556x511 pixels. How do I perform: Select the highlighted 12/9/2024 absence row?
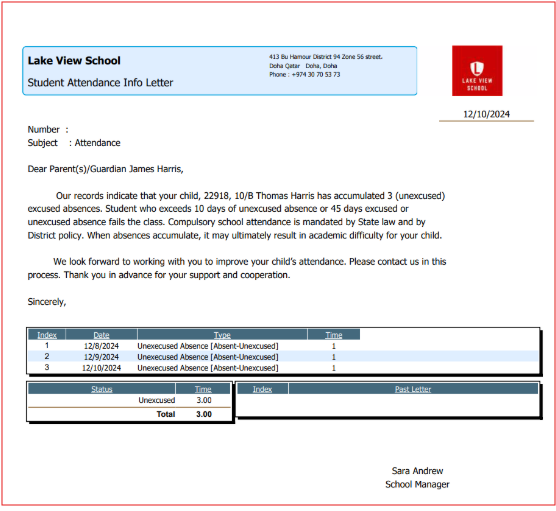283,357
